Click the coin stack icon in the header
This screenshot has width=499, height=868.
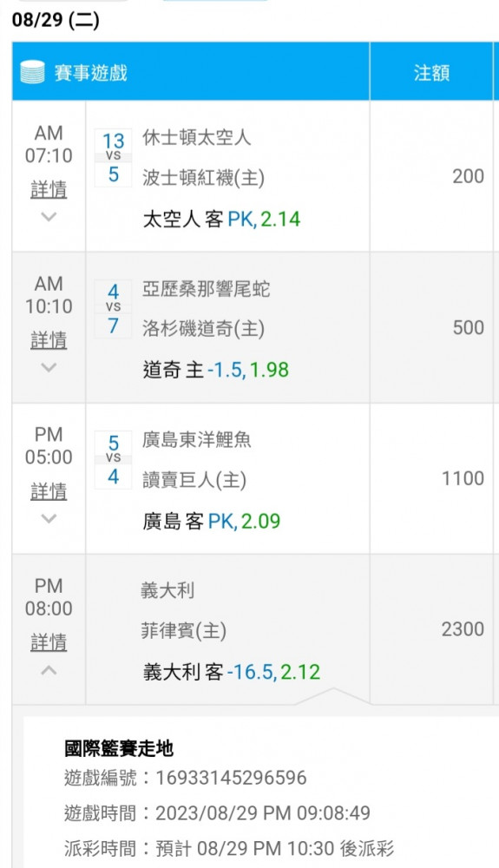[32, 72]
